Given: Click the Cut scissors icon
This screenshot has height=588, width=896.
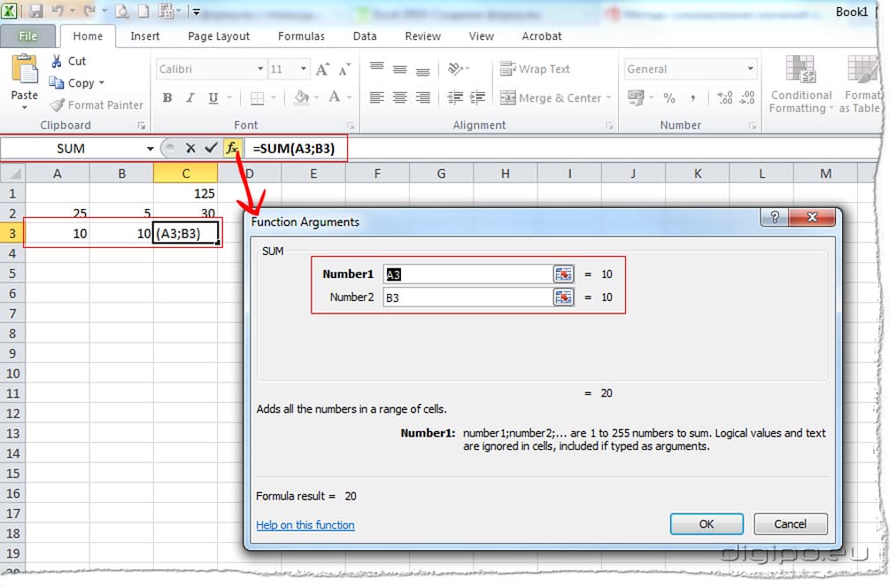Looking at the screenshot, I should coord(57,61).
